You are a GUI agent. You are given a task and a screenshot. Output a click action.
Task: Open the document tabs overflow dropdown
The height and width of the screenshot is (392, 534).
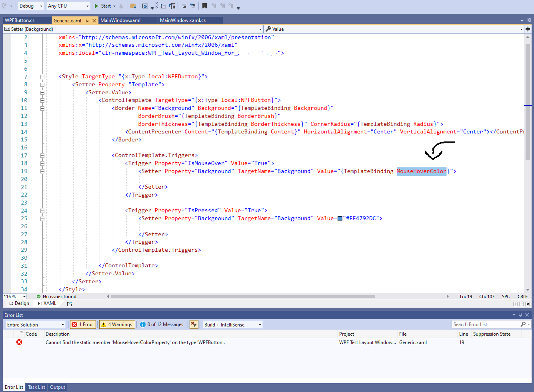(x=522, y=21)
